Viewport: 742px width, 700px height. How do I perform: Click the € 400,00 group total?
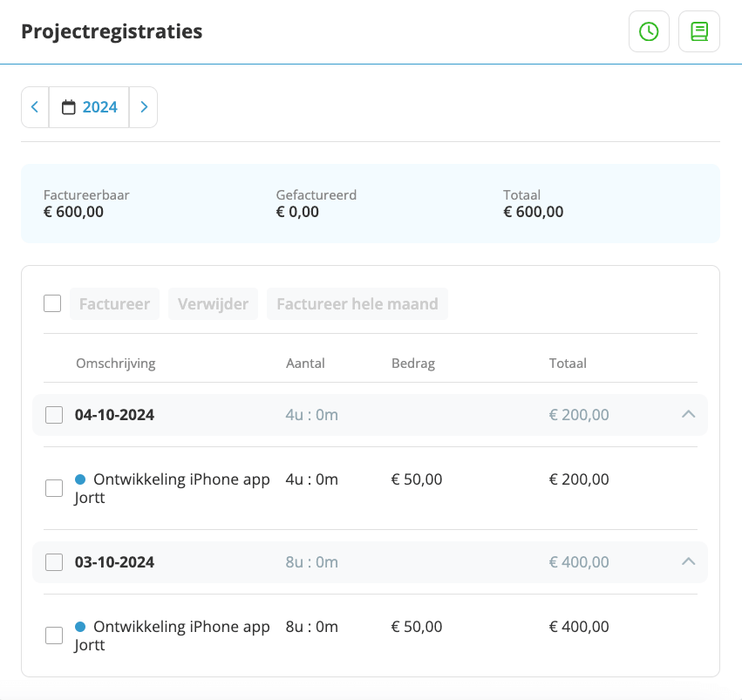[x=579, y=562]
